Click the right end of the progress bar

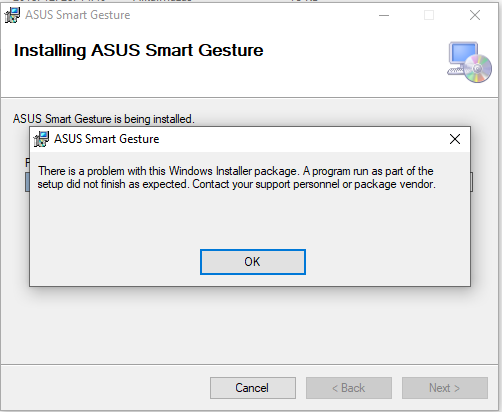tap(472, 182)
